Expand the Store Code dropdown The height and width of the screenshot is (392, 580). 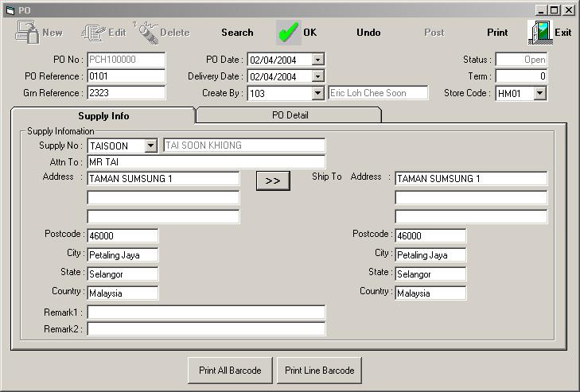pos(540,93)
